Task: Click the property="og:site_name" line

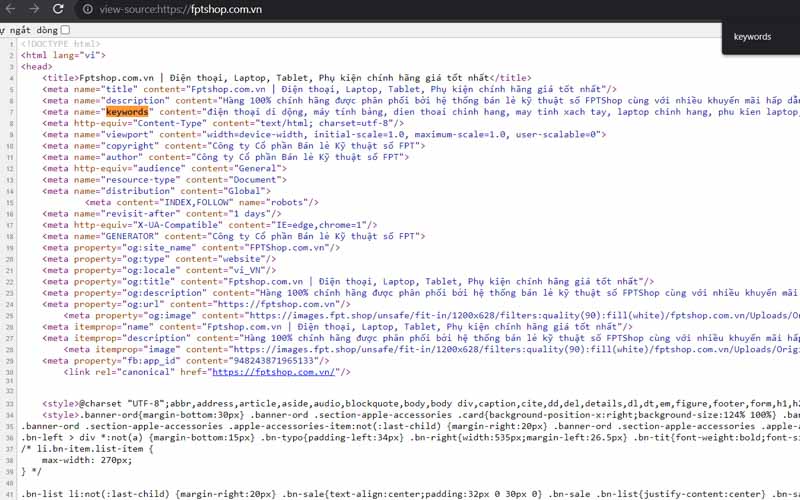Action: point(191,247)
